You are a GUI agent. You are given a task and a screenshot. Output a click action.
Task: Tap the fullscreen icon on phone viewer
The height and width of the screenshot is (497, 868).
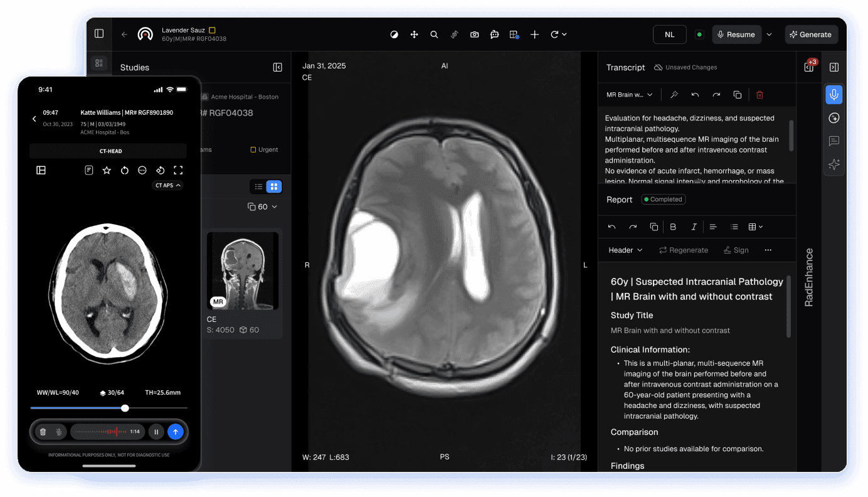178,170
